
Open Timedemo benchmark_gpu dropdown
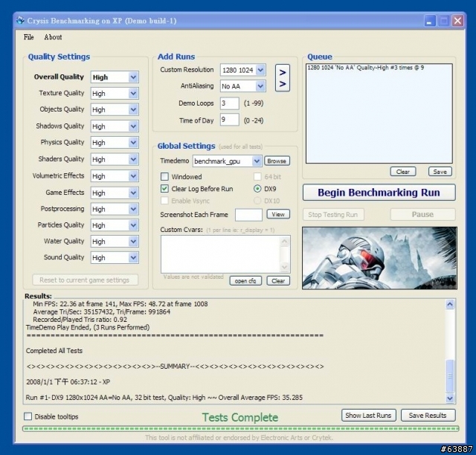point(257,161)
